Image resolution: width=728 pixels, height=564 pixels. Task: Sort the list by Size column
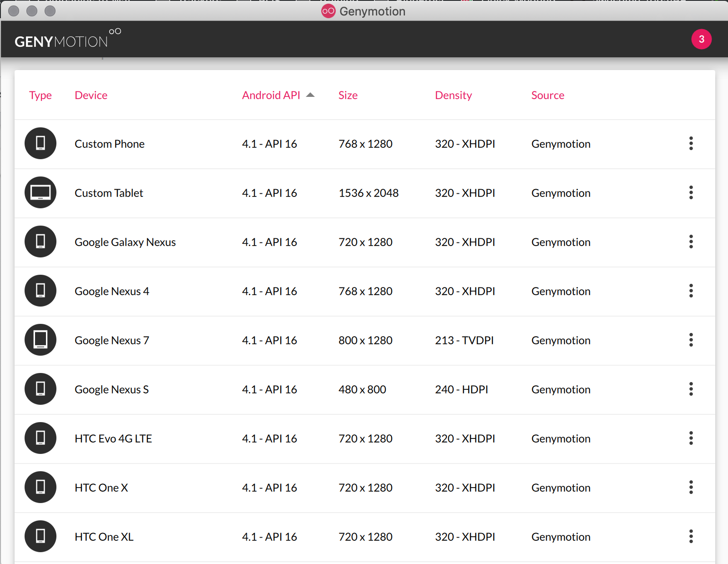click(x=348, y=95)
